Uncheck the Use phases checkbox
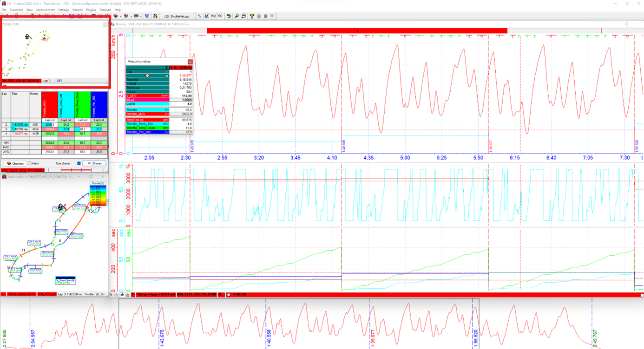 pos(79,163)
